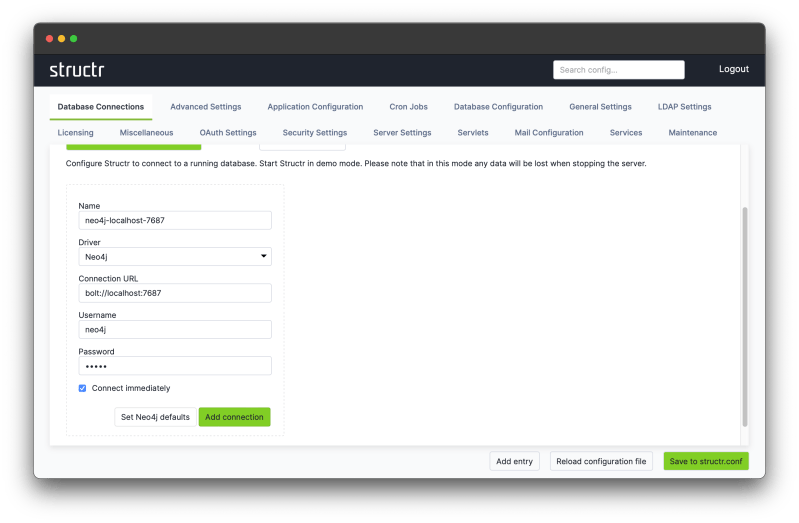Log out via the Logout link
The width and height of the screenshot is (799, 523).
[x=734, y=69]
